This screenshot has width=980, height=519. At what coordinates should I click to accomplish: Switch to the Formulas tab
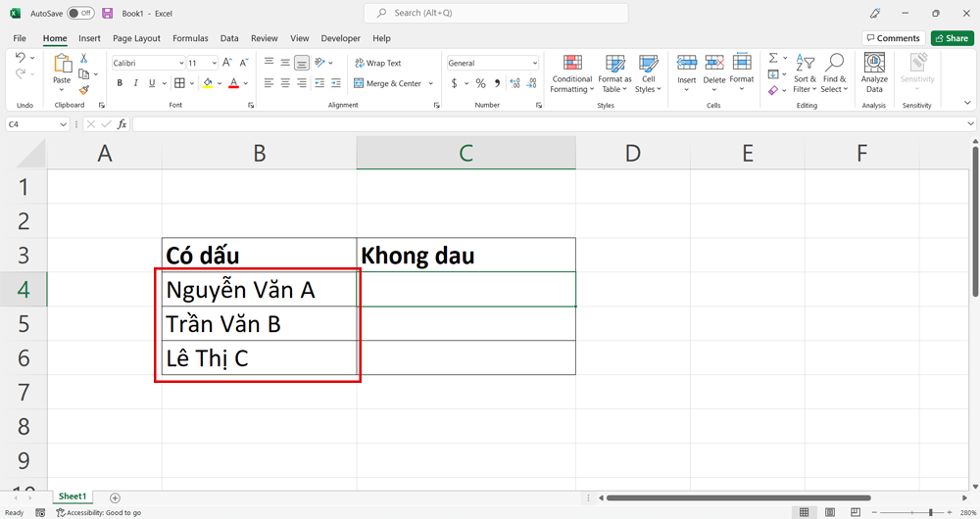191,38
